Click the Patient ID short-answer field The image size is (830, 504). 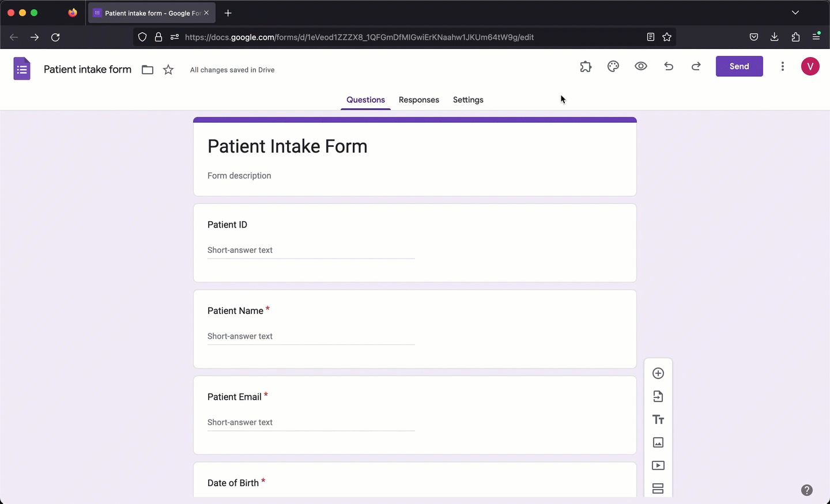(311, 250)
